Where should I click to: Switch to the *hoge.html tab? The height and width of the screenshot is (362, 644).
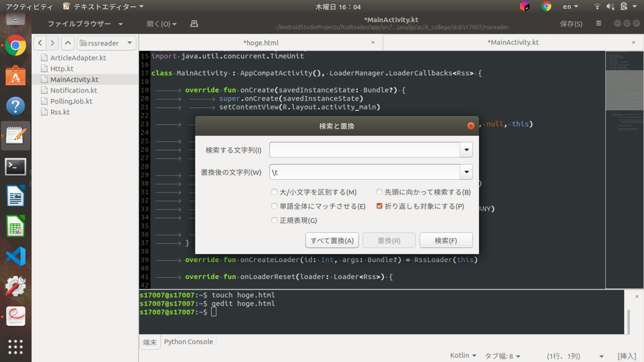(261, 42)
